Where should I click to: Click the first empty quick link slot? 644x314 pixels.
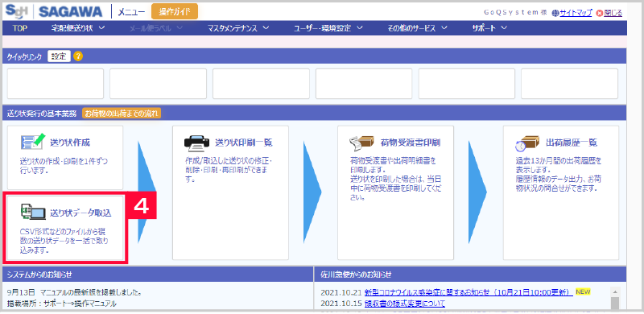[56, 84]
